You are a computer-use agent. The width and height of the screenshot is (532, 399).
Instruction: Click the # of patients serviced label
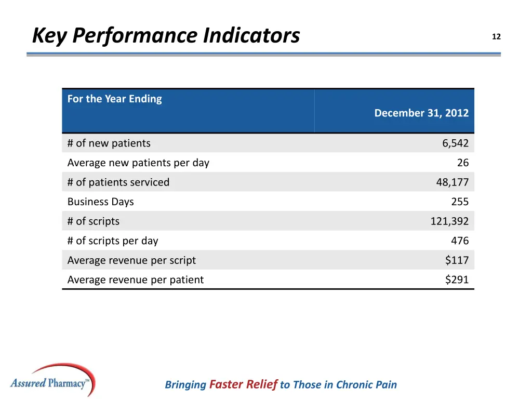click(118, 182)
